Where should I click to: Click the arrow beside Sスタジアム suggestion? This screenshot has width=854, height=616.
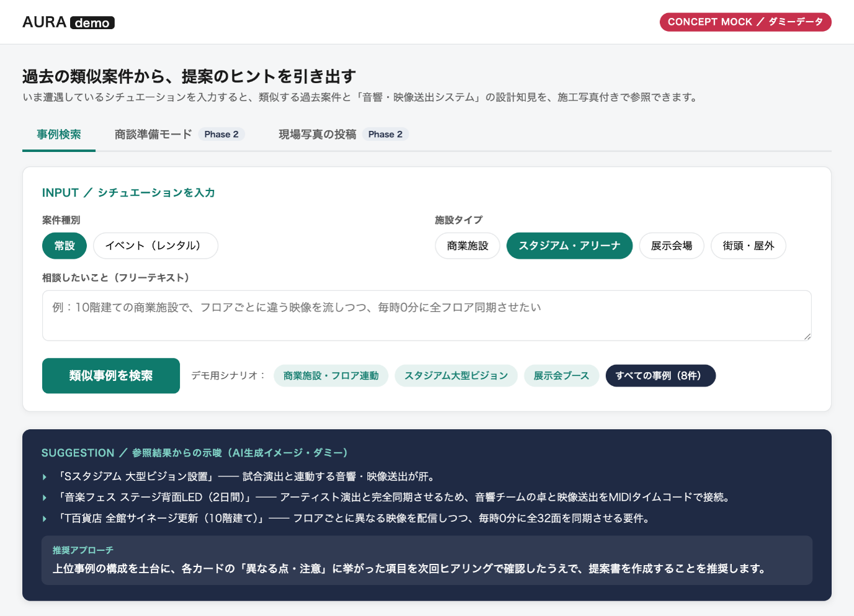coord(45,477)
